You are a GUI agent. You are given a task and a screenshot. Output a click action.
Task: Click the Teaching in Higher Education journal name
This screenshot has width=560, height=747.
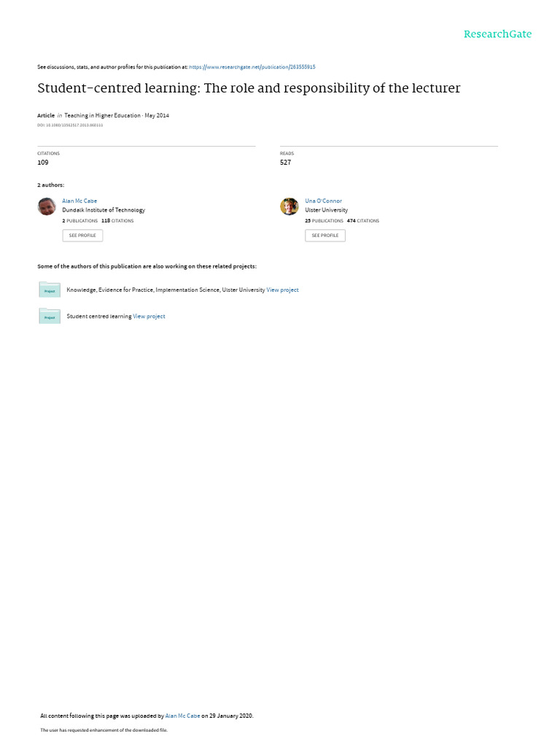102,115
